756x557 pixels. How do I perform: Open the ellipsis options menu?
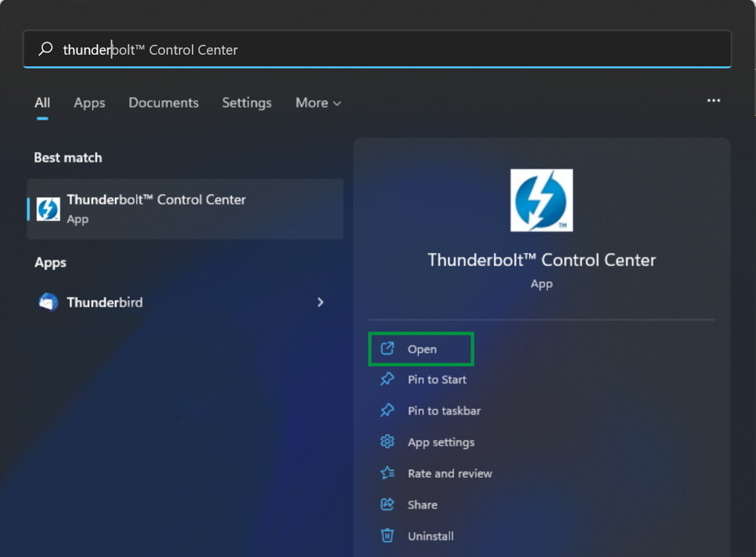[x=714, y=100]
